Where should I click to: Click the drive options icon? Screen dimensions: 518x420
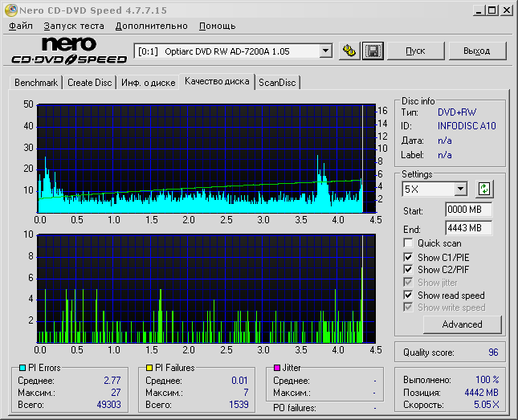(349, 51)
